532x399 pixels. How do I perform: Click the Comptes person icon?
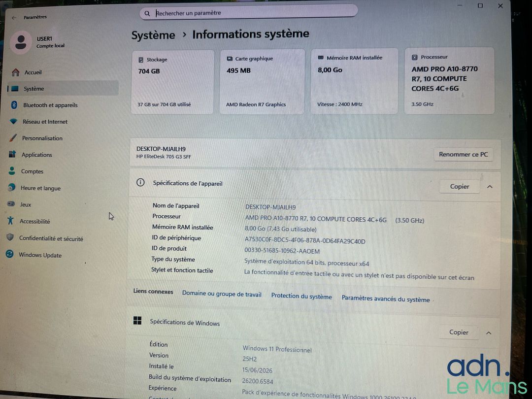point(12,170)
